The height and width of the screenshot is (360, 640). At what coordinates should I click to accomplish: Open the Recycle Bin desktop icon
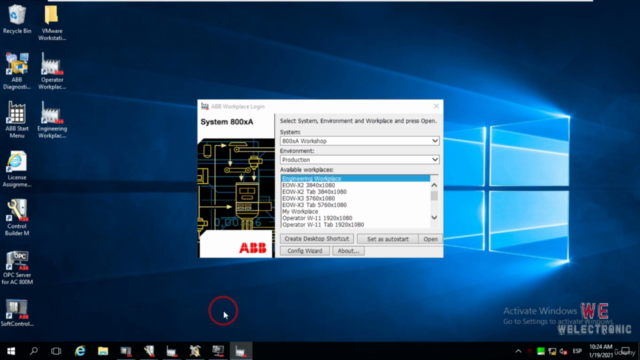click(17, 19)
